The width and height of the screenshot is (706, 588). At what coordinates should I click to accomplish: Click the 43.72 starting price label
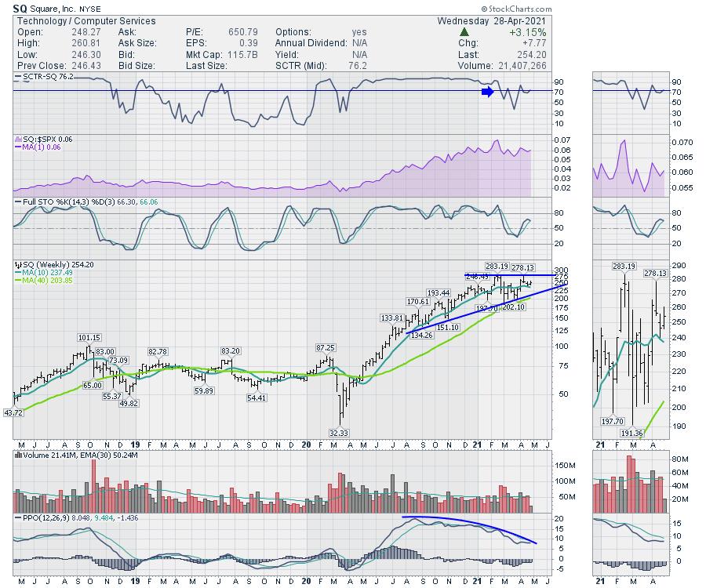[13, 412]
